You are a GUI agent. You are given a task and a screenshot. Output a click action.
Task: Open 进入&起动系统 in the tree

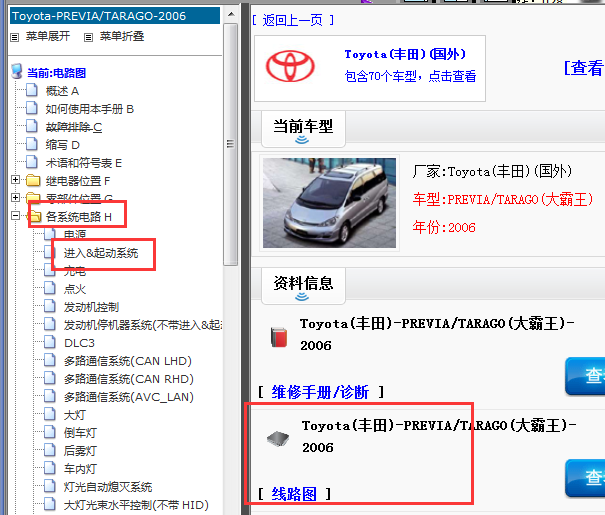click(x=101, y=253)
